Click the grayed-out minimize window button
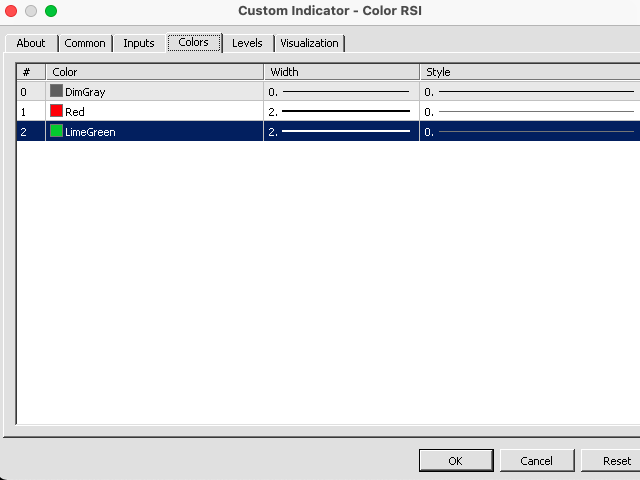Screen dimensions: 640x480 31,11
